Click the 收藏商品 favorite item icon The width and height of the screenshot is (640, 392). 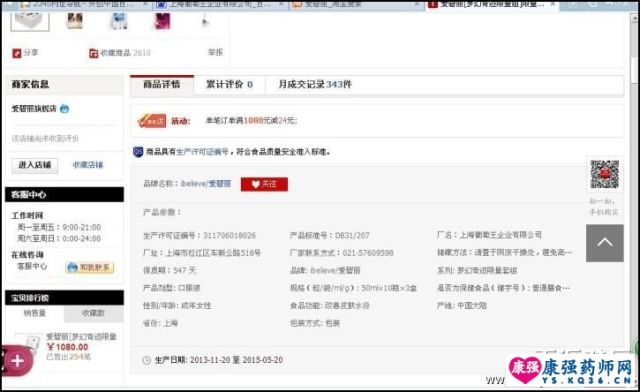(x=93, y=53)
